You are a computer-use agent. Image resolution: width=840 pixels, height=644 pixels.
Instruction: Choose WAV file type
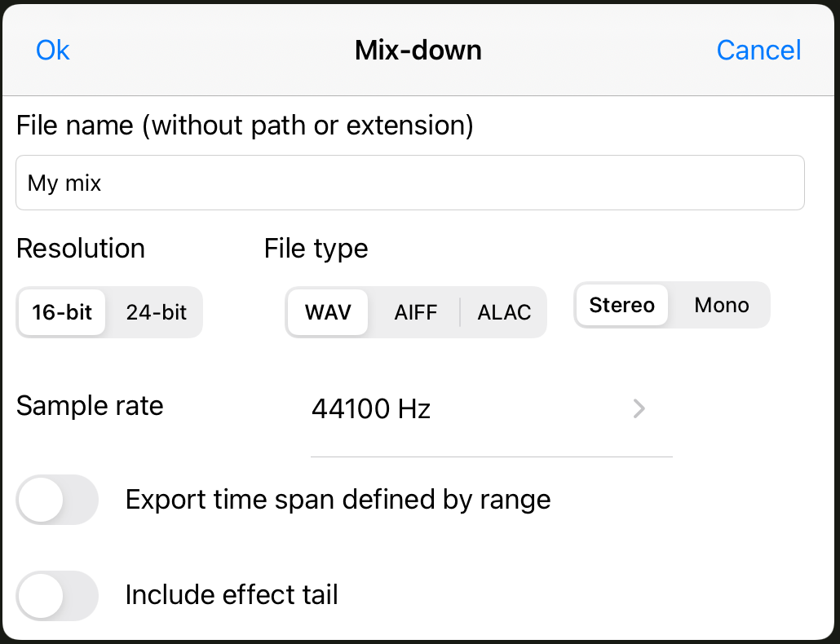(328, 312)
